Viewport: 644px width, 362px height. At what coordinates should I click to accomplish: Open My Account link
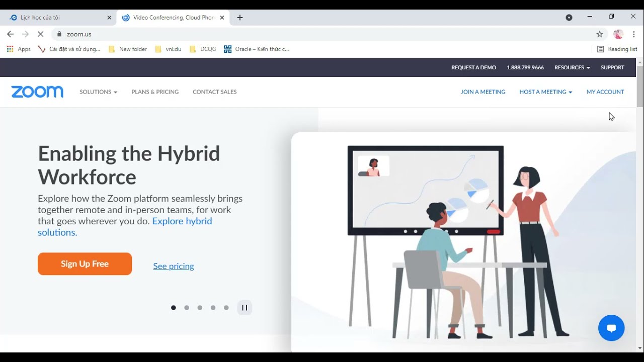[x=605, y=92]
